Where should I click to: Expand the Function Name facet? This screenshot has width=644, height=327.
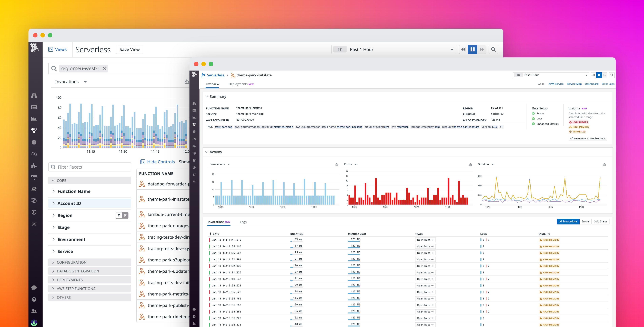[74, 191]
